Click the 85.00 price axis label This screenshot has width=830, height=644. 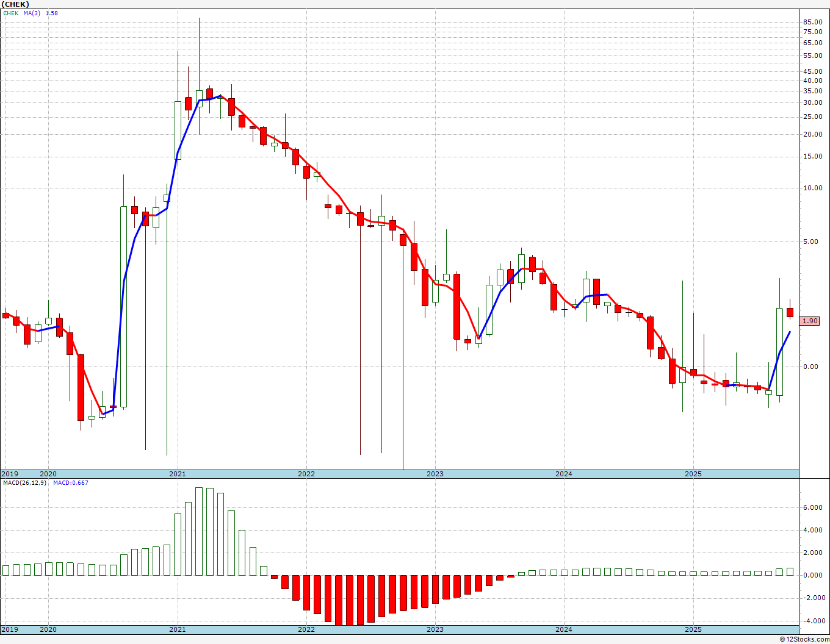tap(812, 23)
